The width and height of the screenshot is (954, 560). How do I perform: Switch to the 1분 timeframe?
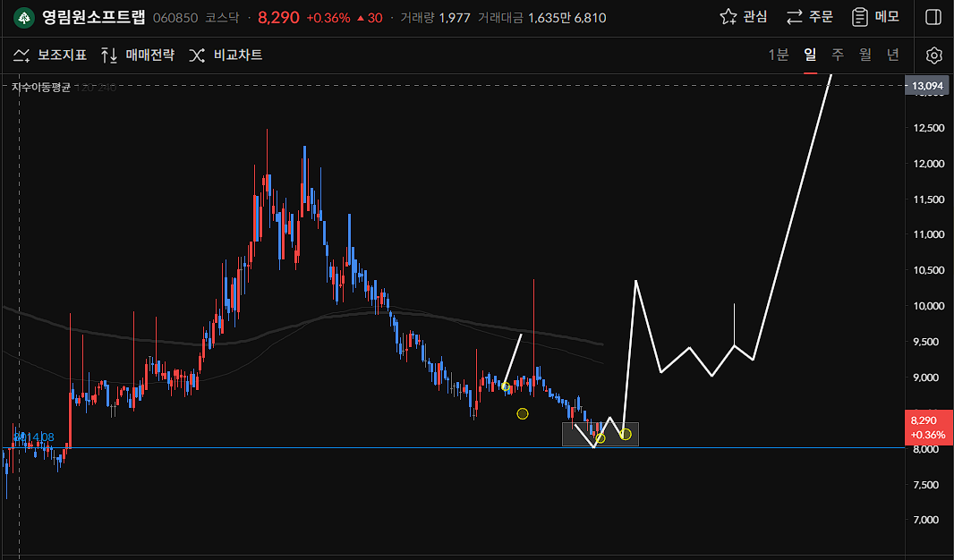[x=779, y=55]
